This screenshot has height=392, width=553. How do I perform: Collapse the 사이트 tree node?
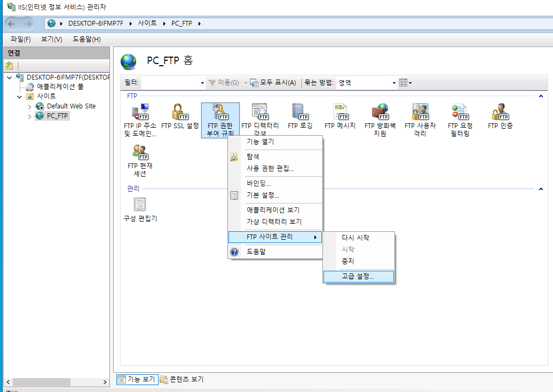(19, 96)
